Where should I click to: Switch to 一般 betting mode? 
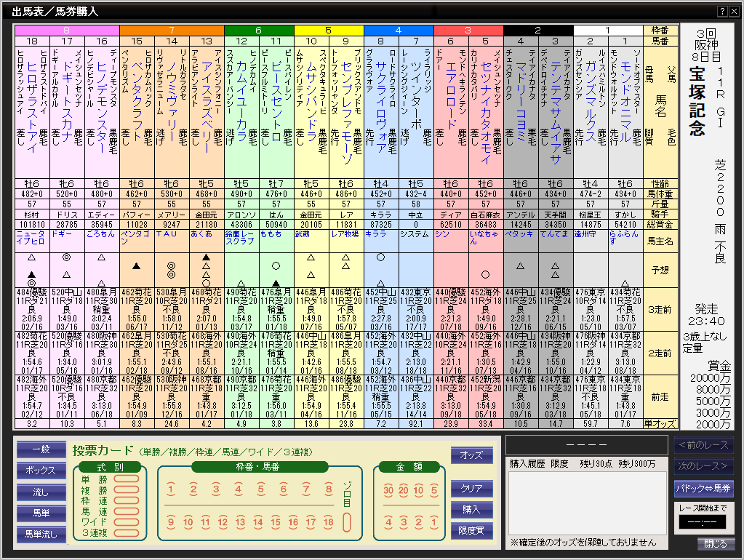[41, 449]
